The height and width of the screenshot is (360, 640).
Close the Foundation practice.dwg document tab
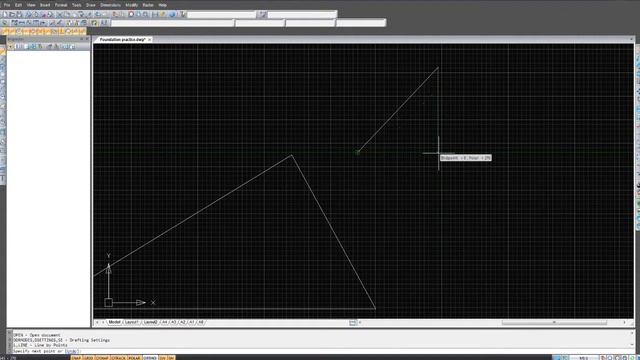coord(150,40)
